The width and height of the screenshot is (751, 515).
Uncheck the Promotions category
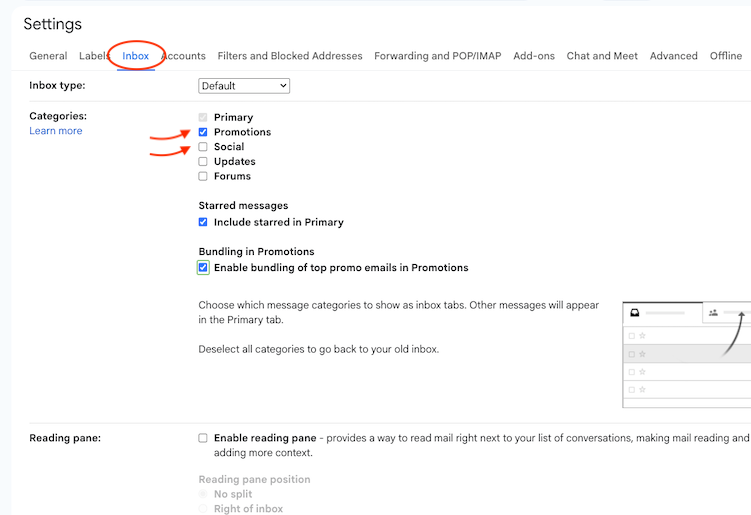coord(203,132)
